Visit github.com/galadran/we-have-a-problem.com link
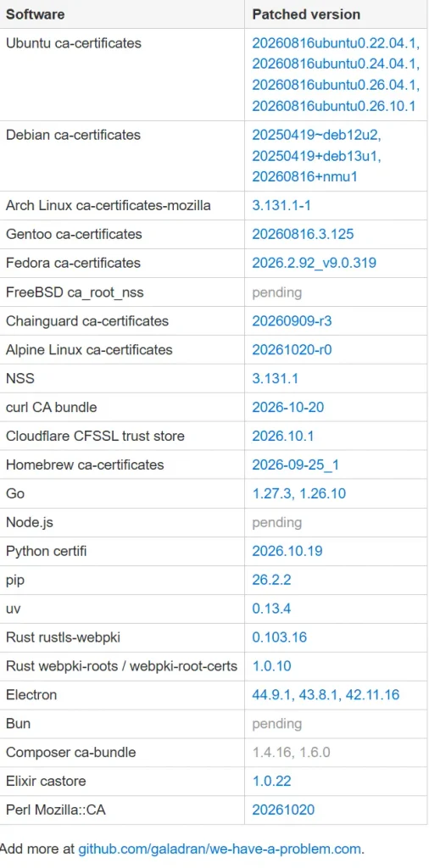Image resolution: width=429 pixels, height=868 pixels. point(220,849)
